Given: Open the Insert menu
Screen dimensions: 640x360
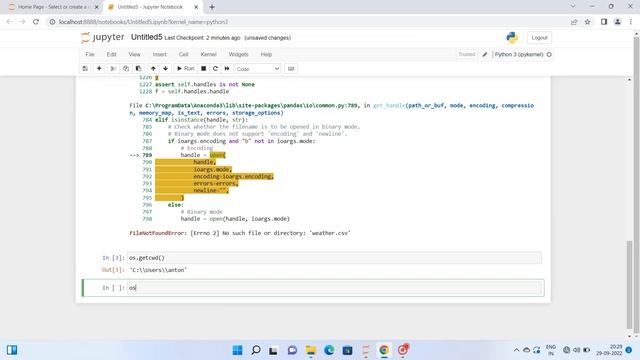Looking at the screenshot, I should (x=160, y=54).
